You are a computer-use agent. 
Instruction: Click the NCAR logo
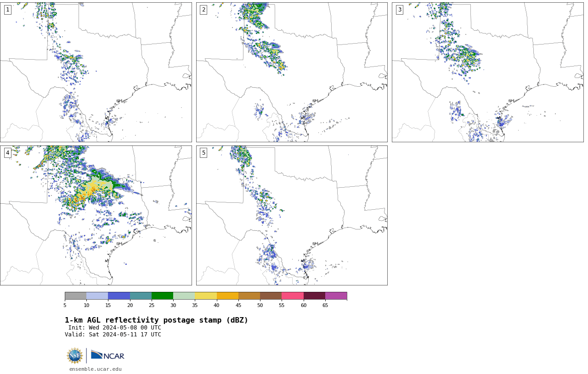pos(107,355)
